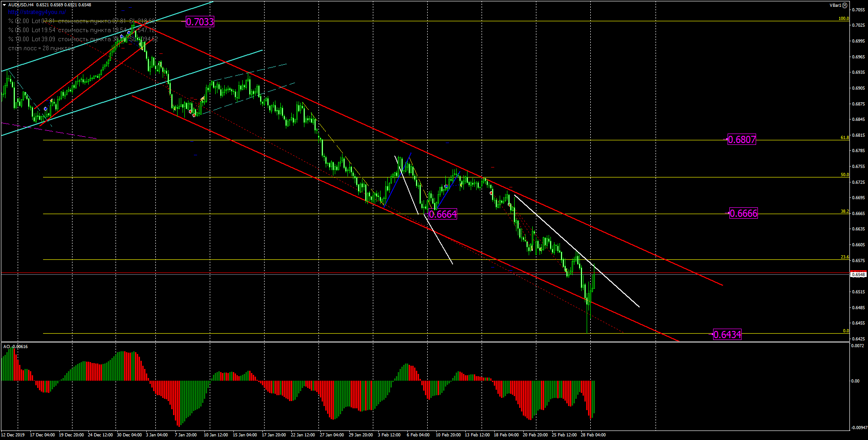This screenshot has width=868, height=440.
Task: Click the triangle icon beside AUDUSD,H4
Action: 5,5
